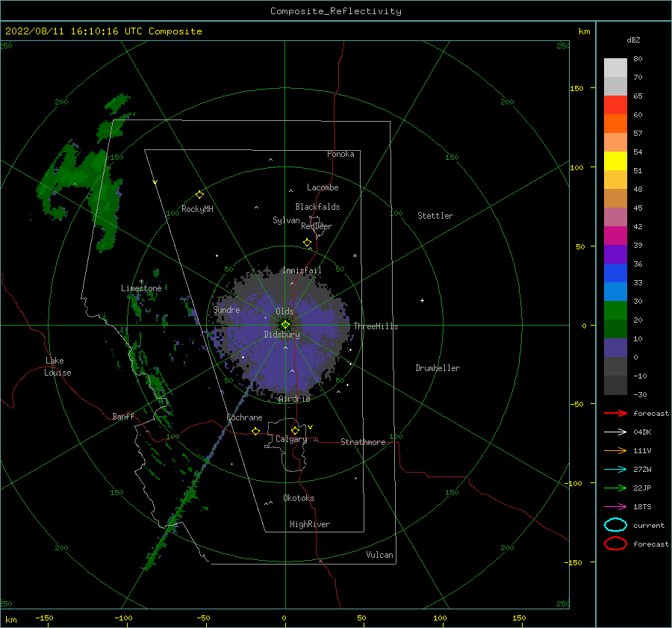The image size is (672, 628).
Task: Select the Drumheller label
Action: [x=438, y=368]
